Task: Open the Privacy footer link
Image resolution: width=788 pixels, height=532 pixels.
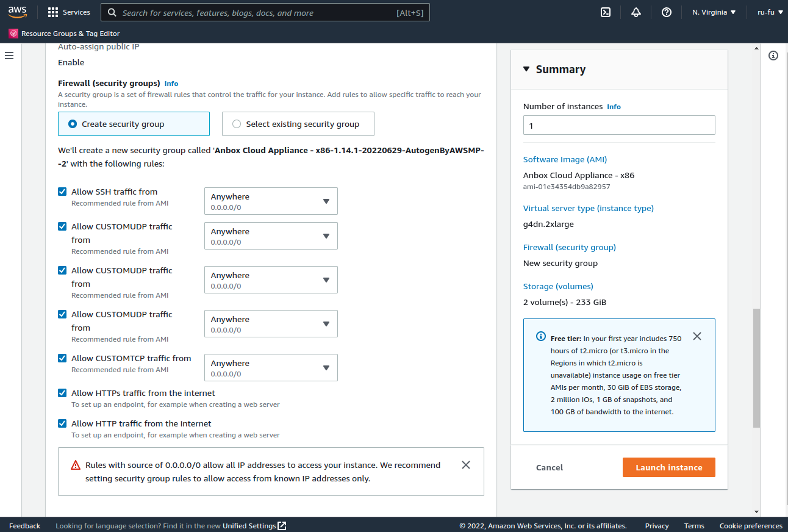Action: tap(657, 526)
